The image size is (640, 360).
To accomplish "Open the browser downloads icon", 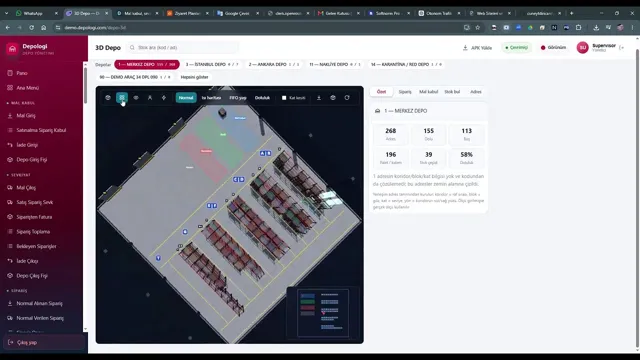I will click(596, 28).
